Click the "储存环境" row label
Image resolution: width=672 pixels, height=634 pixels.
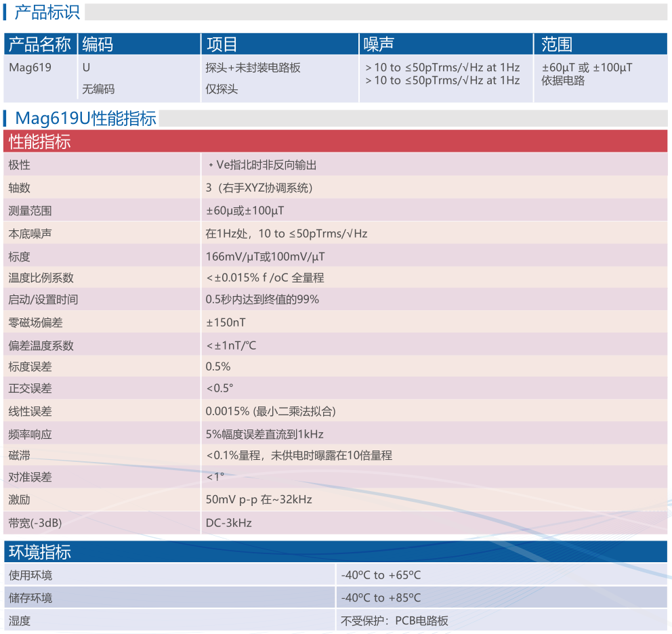click(30, 598)
